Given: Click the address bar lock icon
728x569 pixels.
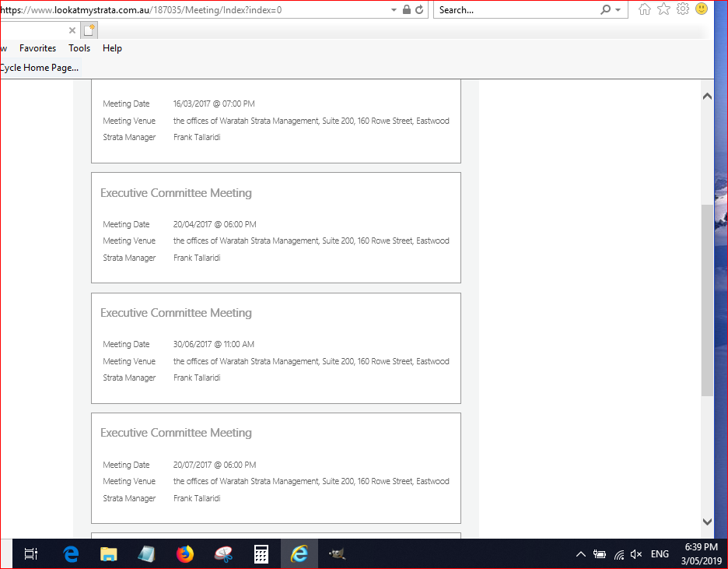Looking at the screenshot, I should [x=406, y=10].
